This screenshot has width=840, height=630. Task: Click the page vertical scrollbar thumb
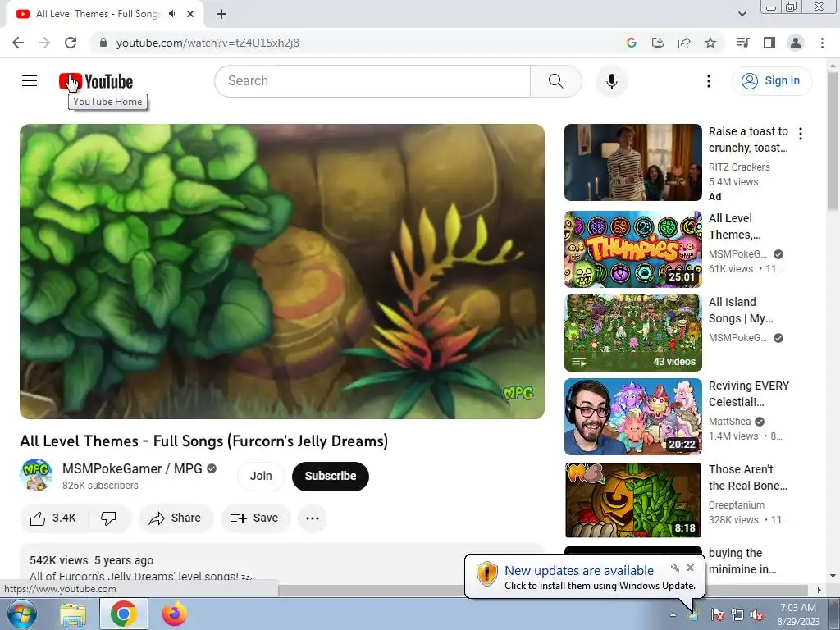pyautogui.click(x=833, y=141)
